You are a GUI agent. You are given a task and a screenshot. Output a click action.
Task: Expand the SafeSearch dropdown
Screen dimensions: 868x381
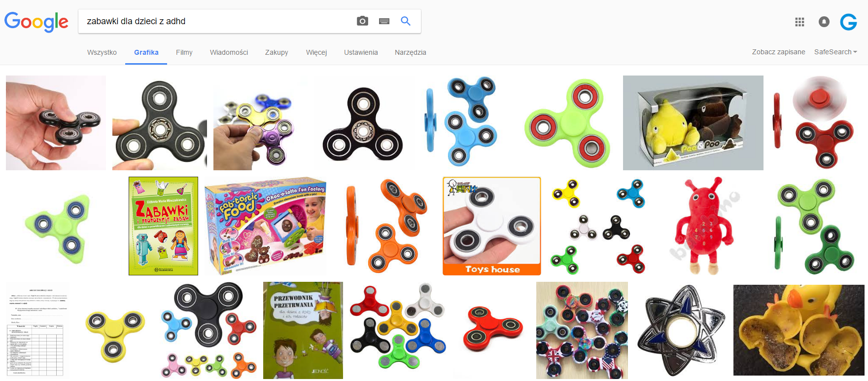pyautogui.click(x=835, y=52)
